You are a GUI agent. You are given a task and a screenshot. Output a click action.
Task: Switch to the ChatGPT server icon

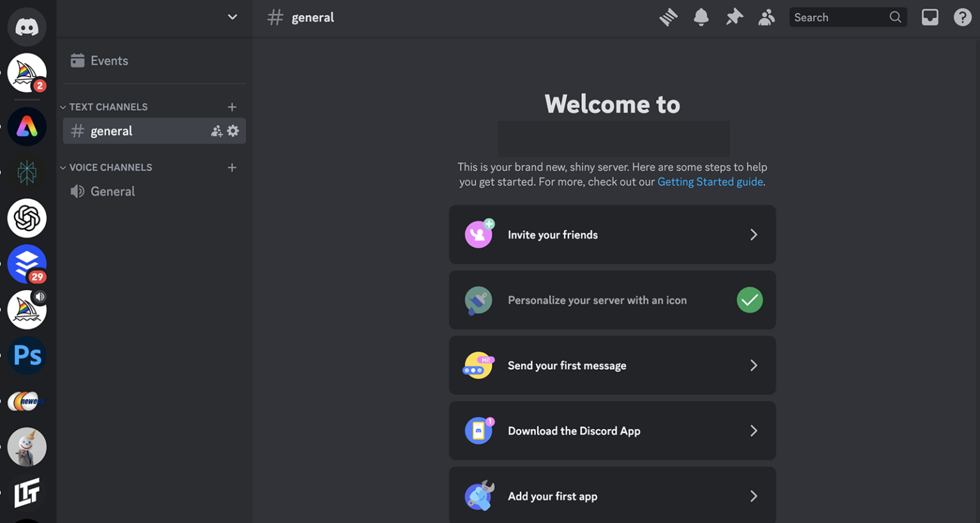click(x=27, y=218)
